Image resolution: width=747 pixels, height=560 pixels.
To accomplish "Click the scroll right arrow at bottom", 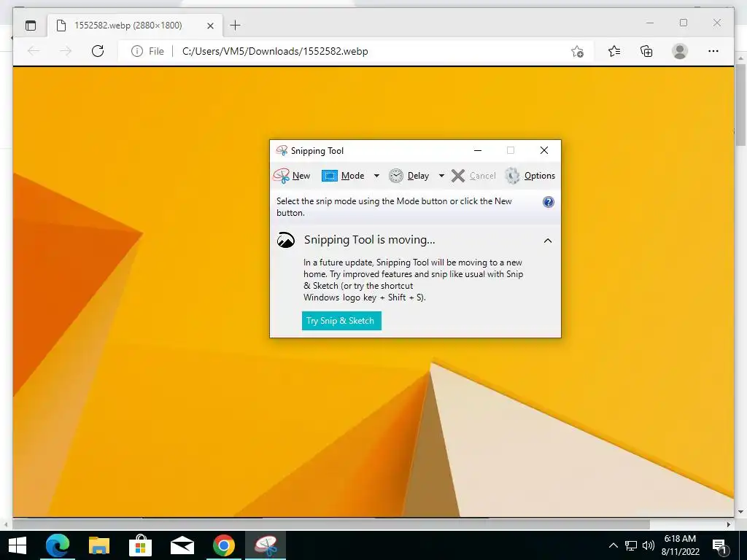I will (x=729, y=524).
